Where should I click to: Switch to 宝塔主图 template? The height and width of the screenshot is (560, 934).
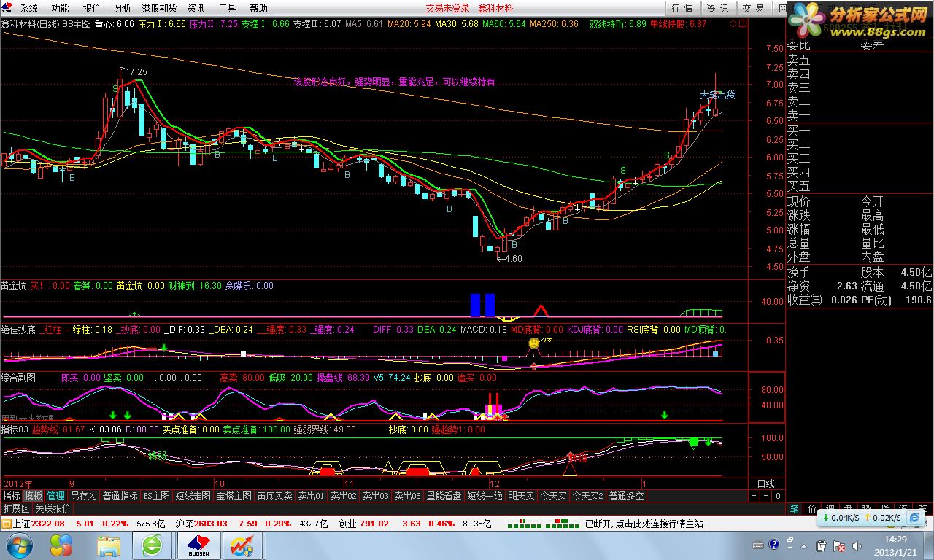point(234,496)
